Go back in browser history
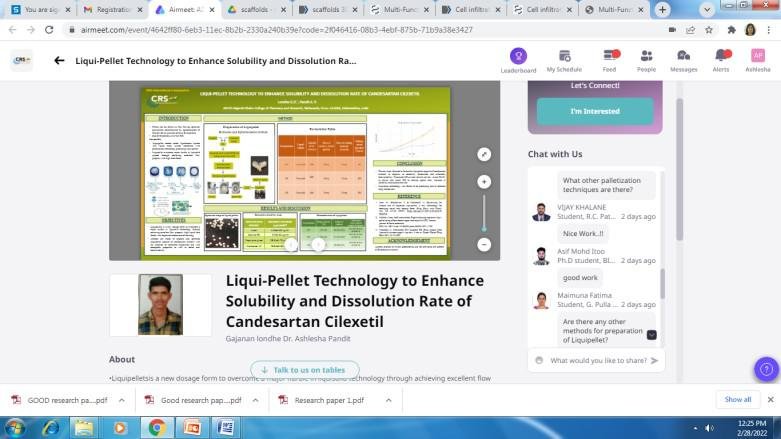The image size is (781, 439). click(x=12, y=30)
